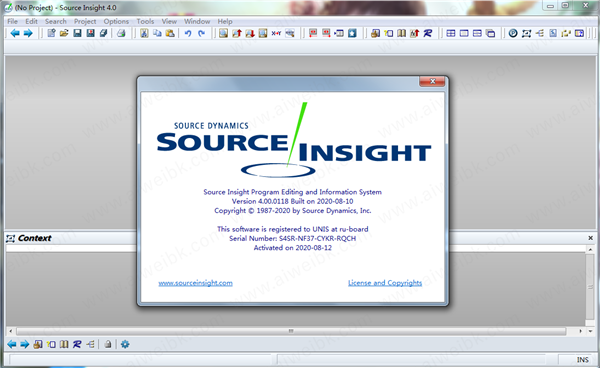600x368 pixels.
Task: Open the Edit menu
Action: [31, 21]
